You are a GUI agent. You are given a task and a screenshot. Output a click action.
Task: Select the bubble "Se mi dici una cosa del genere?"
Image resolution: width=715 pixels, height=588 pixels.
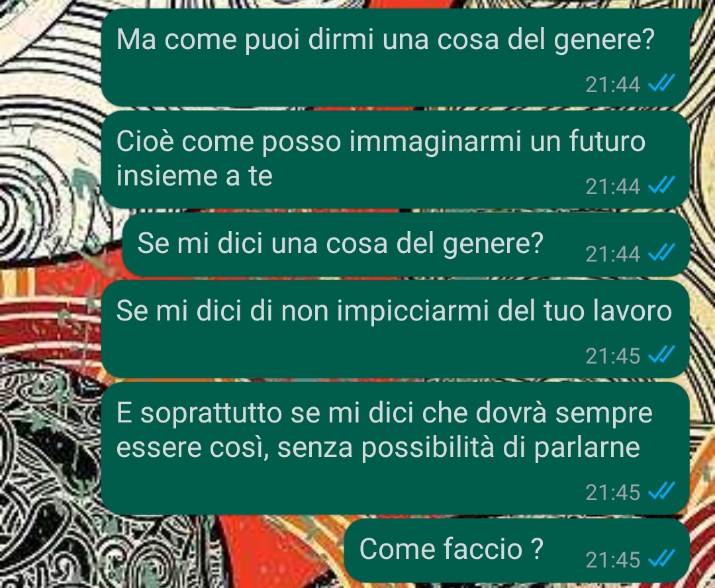pos(405,244)
